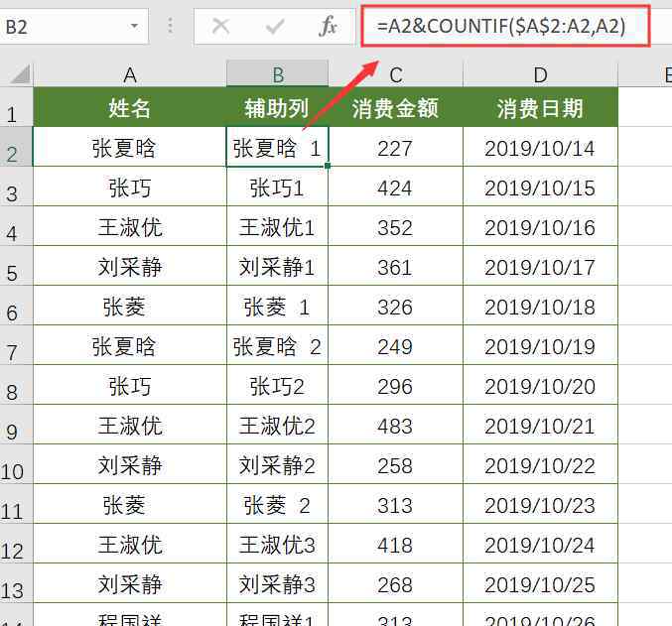Select column D header
The image size is (672, 626).
[x=540, y=74]
